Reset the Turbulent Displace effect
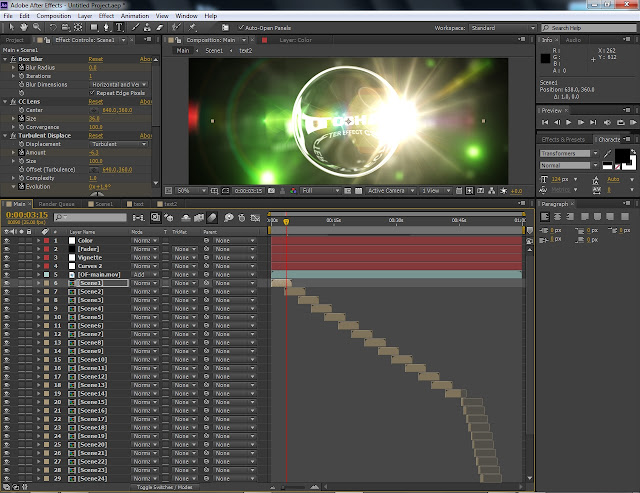The height and width of the screenshot is (493, 640). point(96,135)
